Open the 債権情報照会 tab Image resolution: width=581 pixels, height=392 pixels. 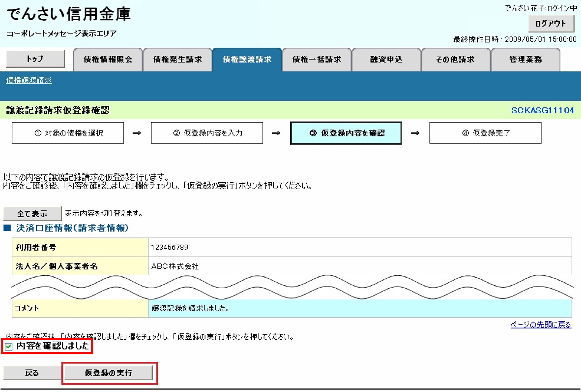107,60
